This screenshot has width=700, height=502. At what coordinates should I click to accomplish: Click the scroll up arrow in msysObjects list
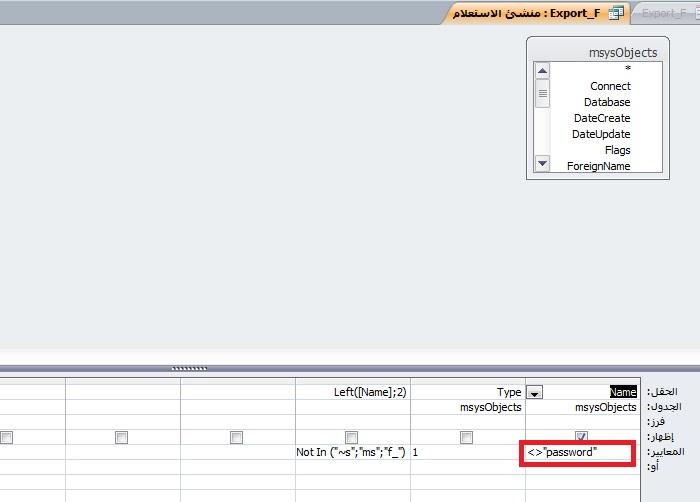pyautogui.click(x=542, y=70)
